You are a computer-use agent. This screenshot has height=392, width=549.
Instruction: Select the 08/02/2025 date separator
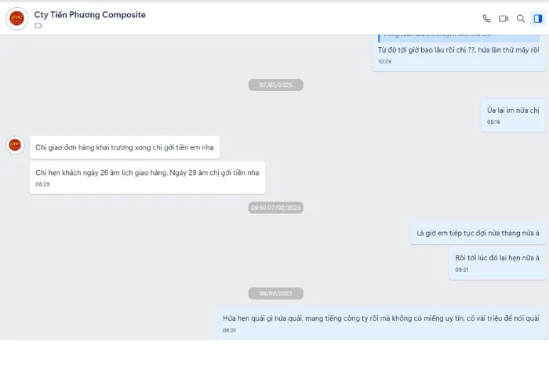point(275,293)
